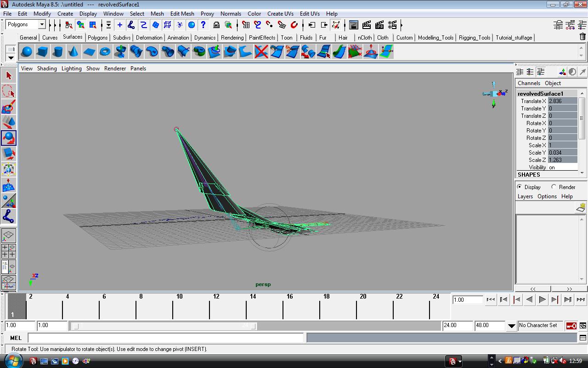
Task: Click the Object menu in Channel Box
Action: [553, 83]
